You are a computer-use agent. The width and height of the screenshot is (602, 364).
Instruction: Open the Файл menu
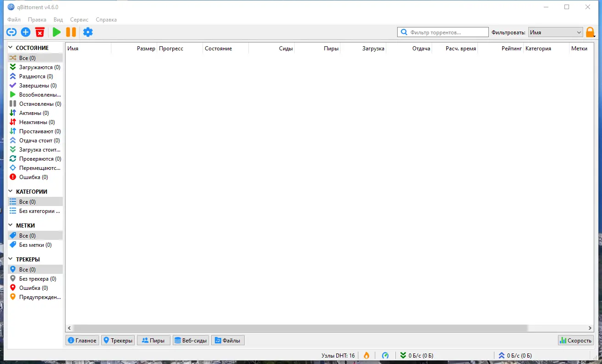[x=14, y=20]
